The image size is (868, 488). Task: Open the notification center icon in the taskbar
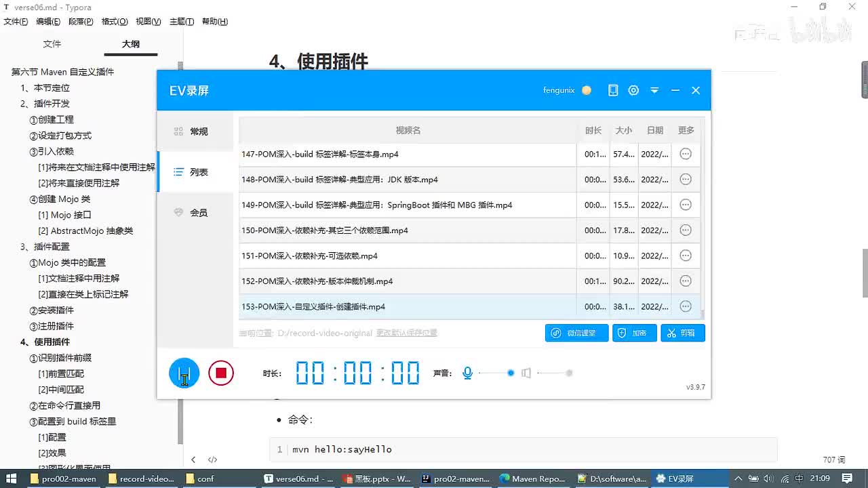click(848, 479)
